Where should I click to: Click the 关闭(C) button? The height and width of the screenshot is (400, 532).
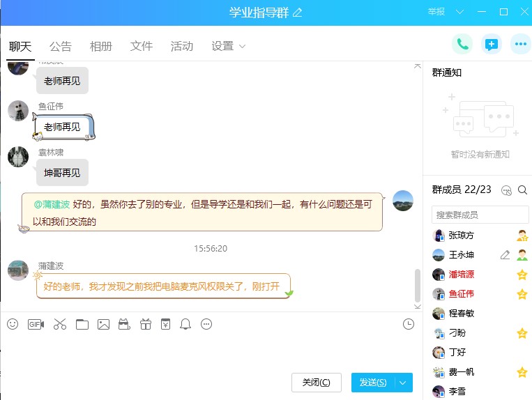[x=316, y=383]
